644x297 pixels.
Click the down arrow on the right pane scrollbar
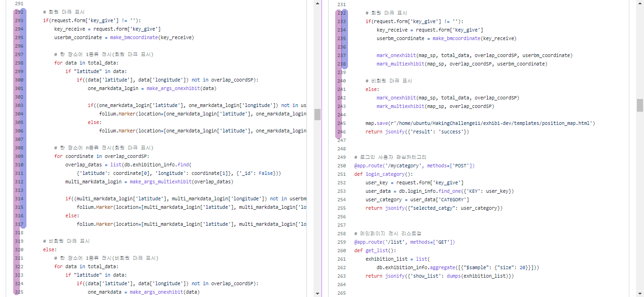pyautogui.click(x=641, y=293)
